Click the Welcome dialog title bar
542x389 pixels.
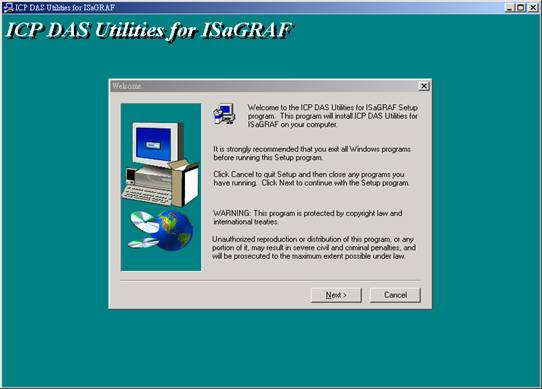264,86
